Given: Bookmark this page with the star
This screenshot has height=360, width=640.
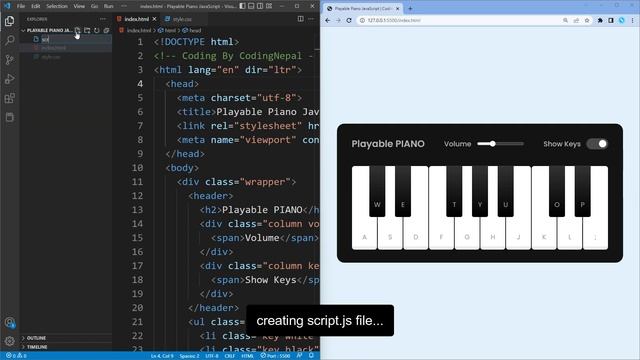Looking at the screenshot, I should (x=587, y=20).
